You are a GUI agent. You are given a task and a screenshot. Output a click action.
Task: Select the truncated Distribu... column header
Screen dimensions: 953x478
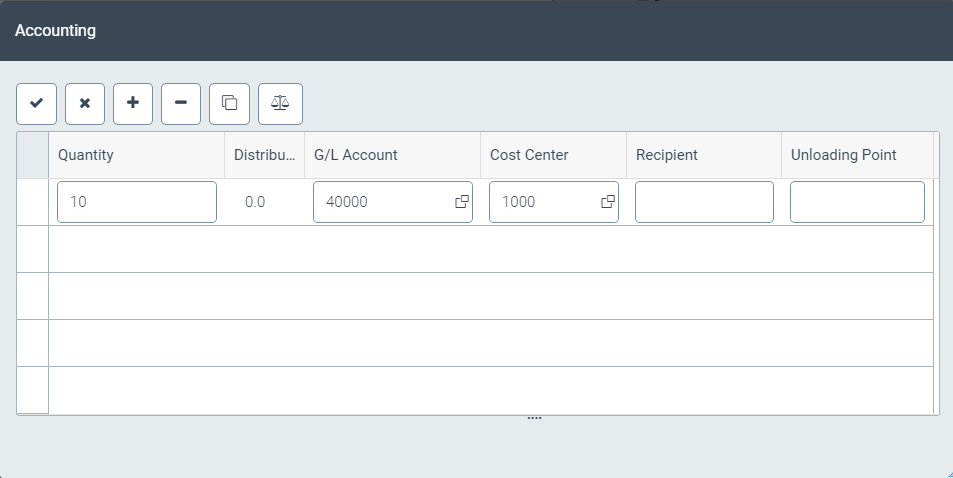click(264, 155)
